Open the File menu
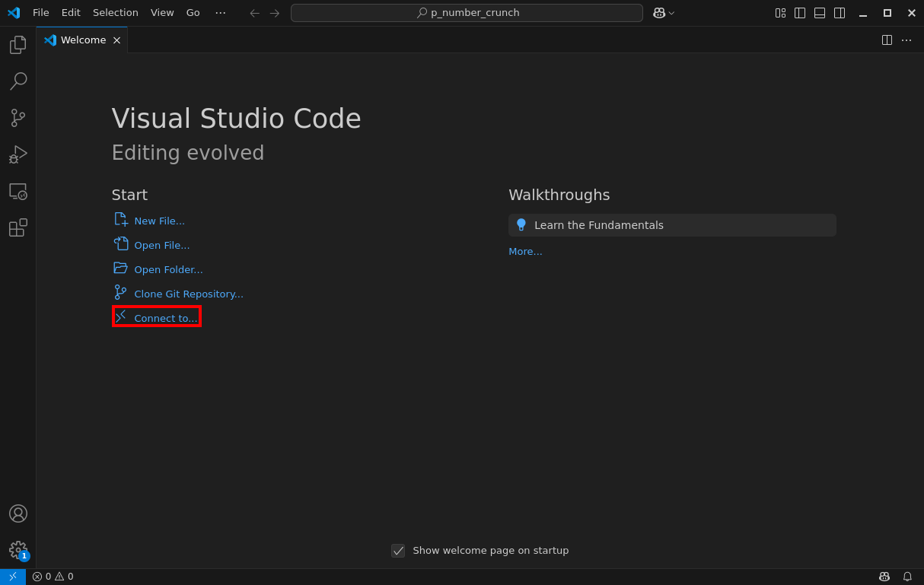 41,13
